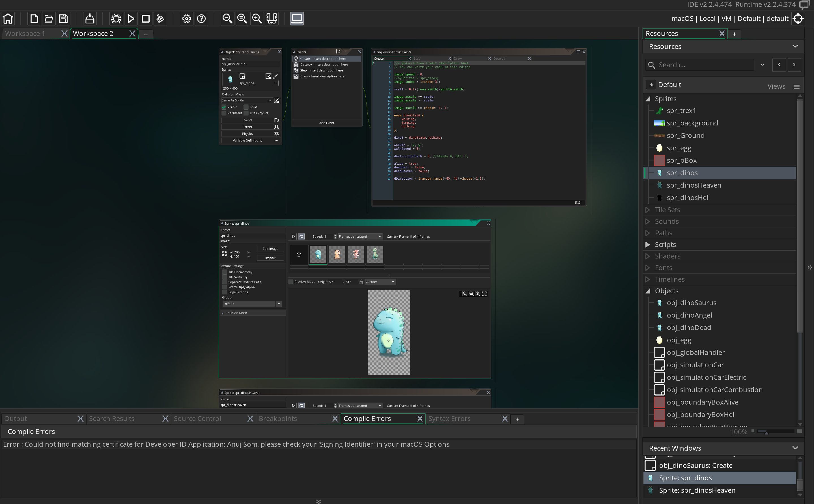
Task: Enable the Solid checkbox
Action: coord(246,107)
